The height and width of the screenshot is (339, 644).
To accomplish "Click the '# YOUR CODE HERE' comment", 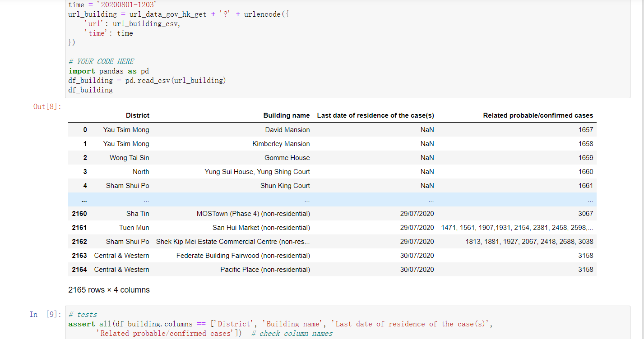I will click(100, 61).
